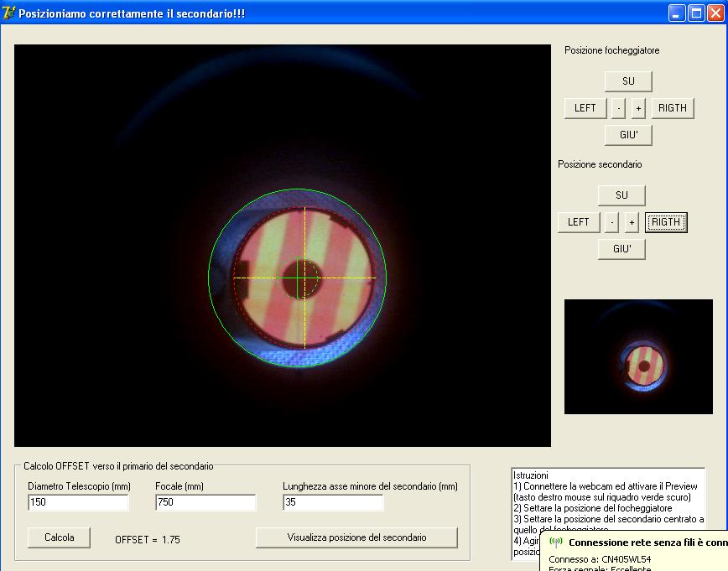Maximize the application window
This screenshot has height=571, width=728.
[x=696, y=13]
